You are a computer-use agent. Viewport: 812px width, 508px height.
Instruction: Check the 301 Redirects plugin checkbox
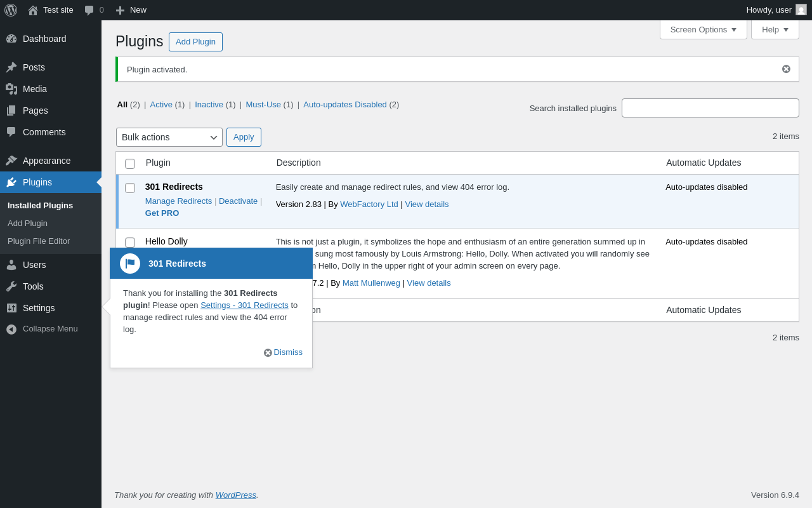click(x=130, y=188)
